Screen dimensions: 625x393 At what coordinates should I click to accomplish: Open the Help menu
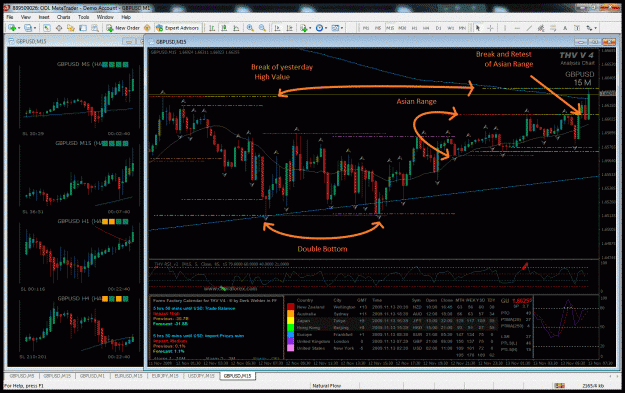pyautogui.click(x=126, y=17)
